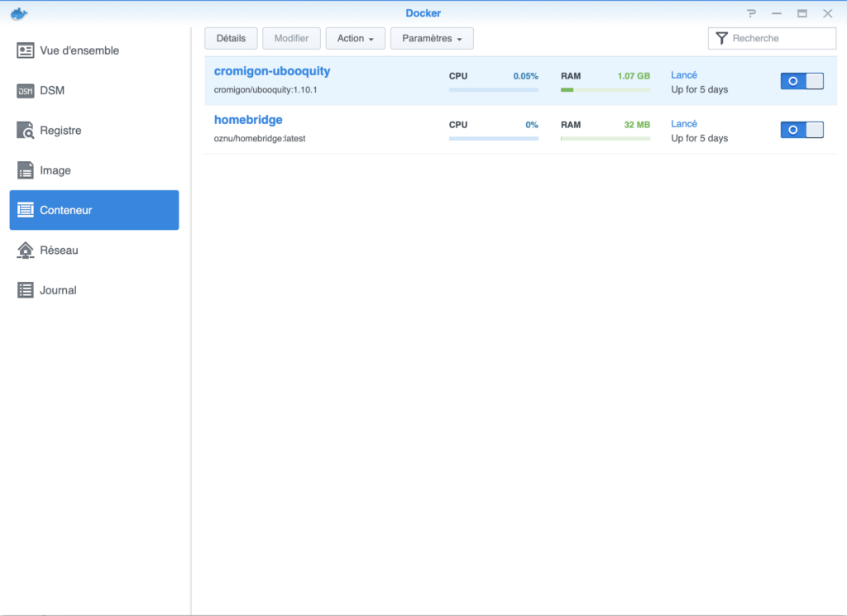
Task: Close the Docker window
Action: tap(827, 13)
